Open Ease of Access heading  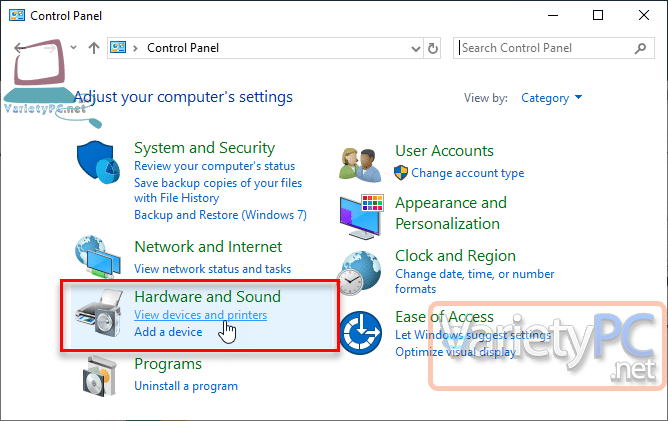(444, 317)
